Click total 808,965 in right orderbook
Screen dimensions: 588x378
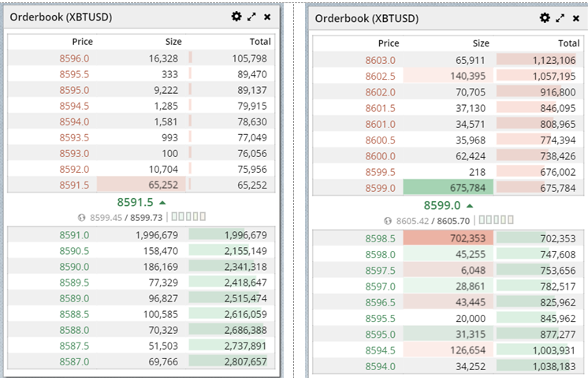(x=557, y=124)
